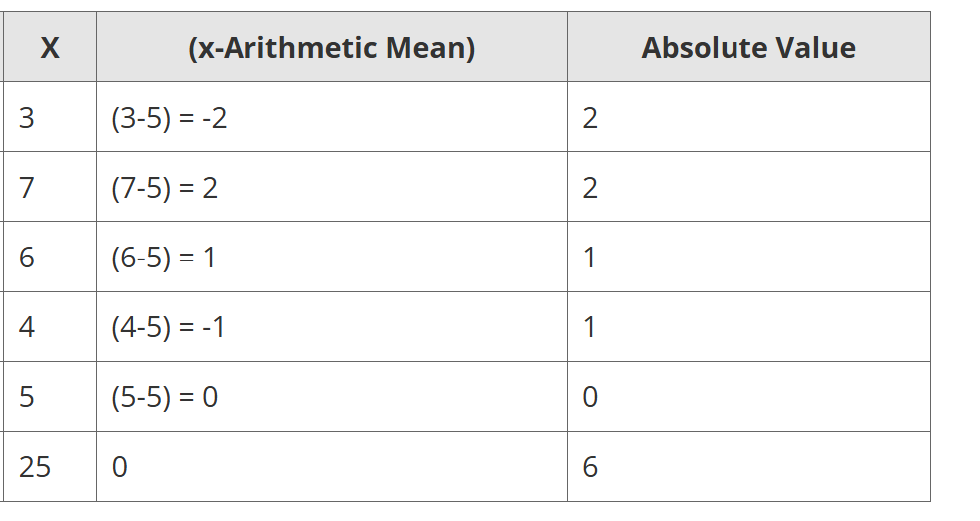Click the (5-5) = 0 cell
This screenshot has height=521, width=980.
click(x=165, y=397)
